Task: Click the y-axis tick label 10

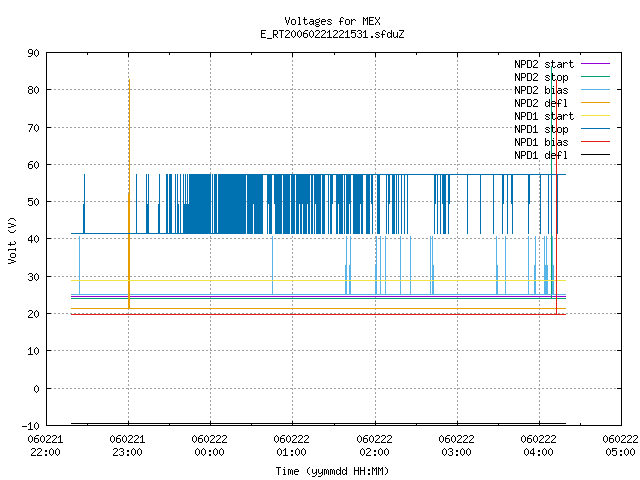Action: [x=33, y=351]
